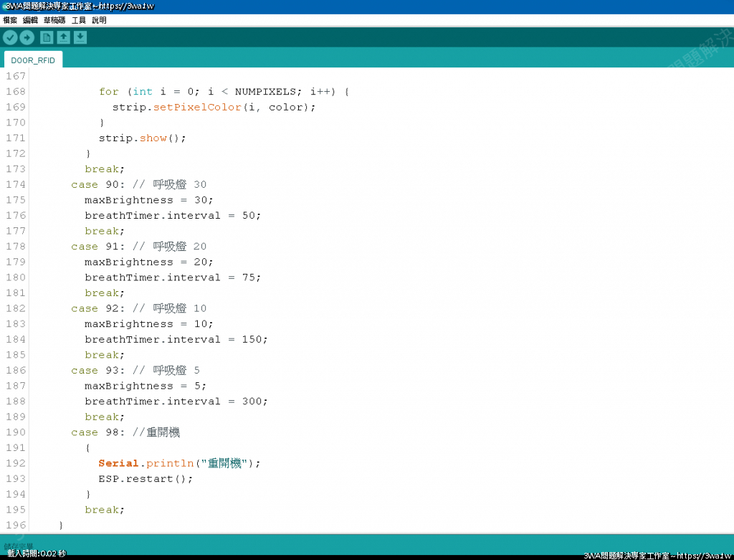Place cursor on the ESP.restart() line
The height and width of the screenshot is (560, 734).
pos(146,479)
